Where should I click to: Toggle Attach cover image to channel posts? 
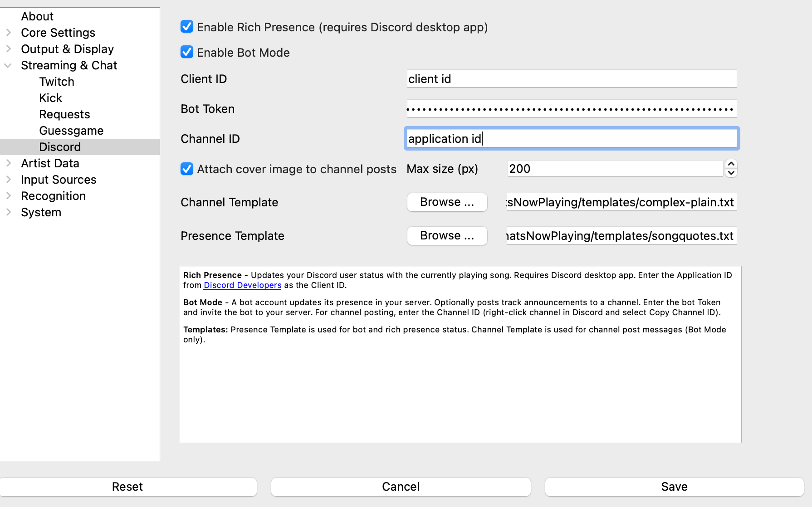pyautogui.click(x=186, y=169)
